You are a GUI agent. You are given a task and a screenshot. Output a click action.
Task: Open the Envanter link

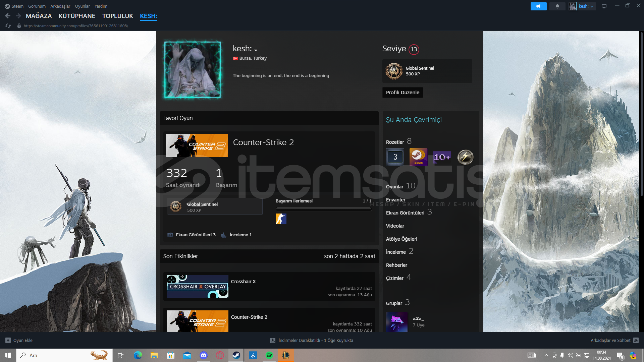395,200
